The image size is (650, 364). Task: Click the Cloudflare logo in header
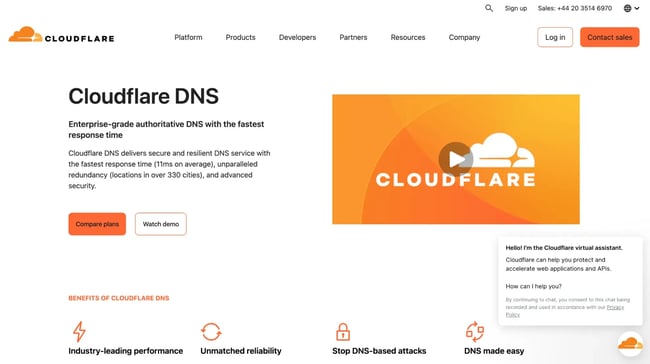[x=61, y=35]
